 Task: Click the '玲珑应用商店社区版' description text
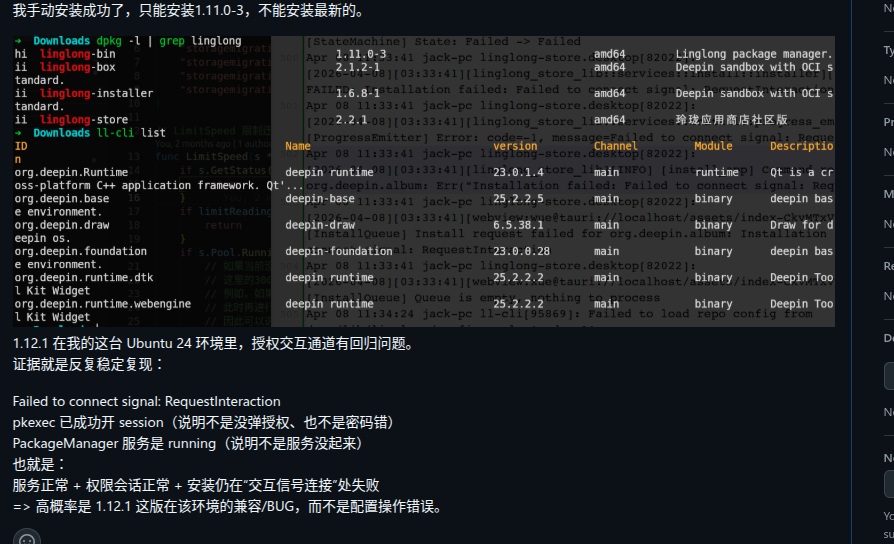pos(732,120)
